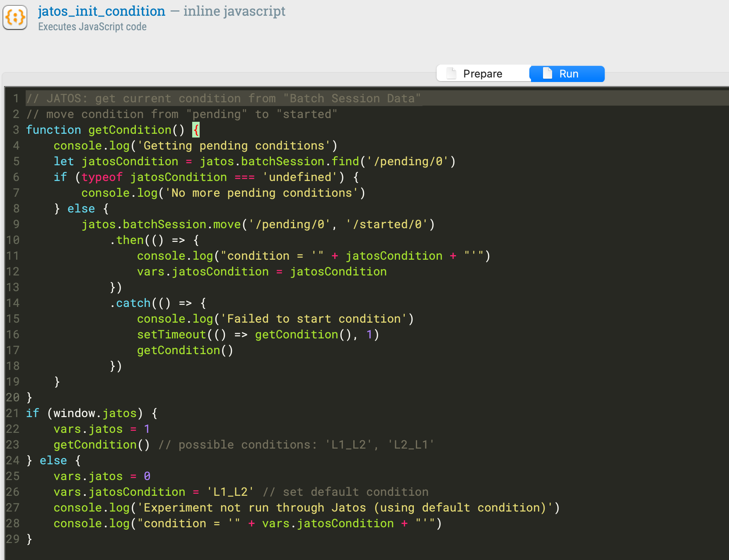
Task: Click the closing brace on line 29
Action: click(x=29, y=539)
